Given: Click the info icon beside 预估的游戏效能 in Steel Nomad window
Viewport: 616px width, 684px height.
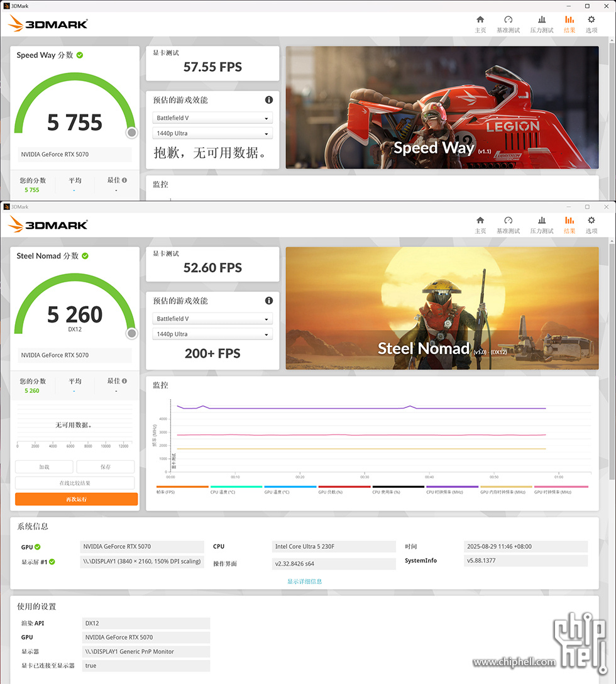Looking at the screenshot, I should pos(269,301).
